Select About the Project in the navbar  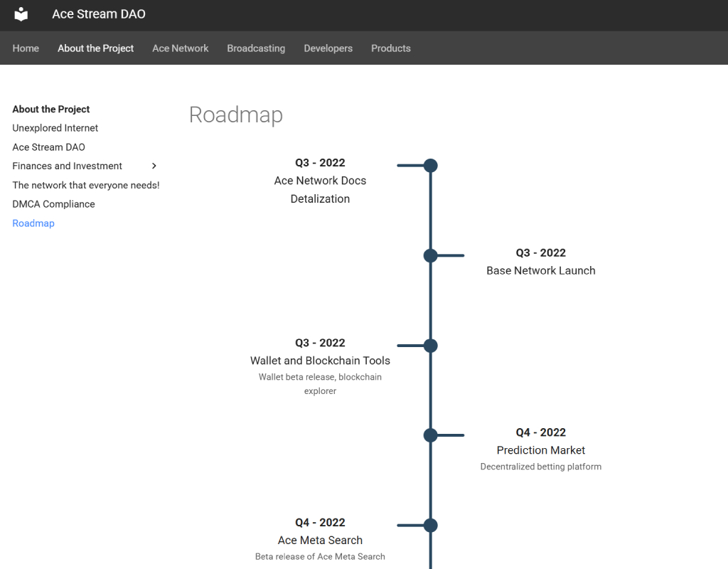(96, 48)
